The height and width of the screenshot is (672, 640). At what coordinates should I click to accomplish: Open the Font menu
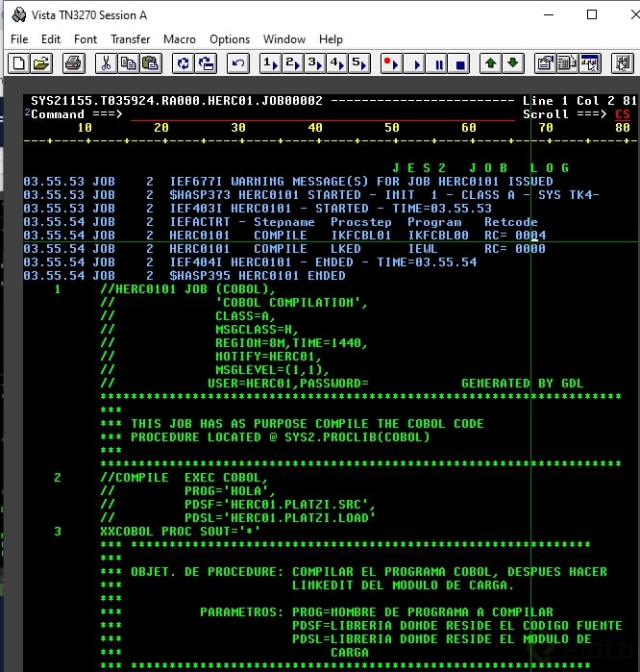coord(86,39)
